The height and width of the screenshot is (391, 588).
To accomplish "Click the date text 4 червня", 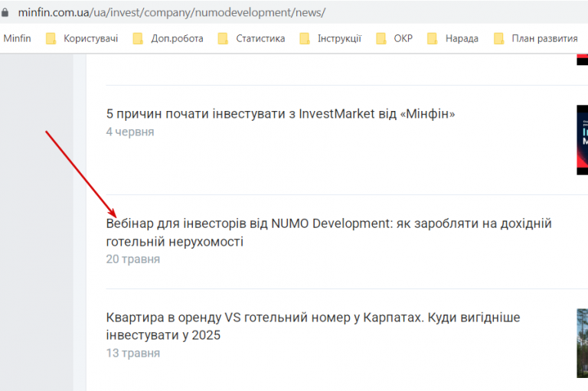I will click(x=130, y=132).
